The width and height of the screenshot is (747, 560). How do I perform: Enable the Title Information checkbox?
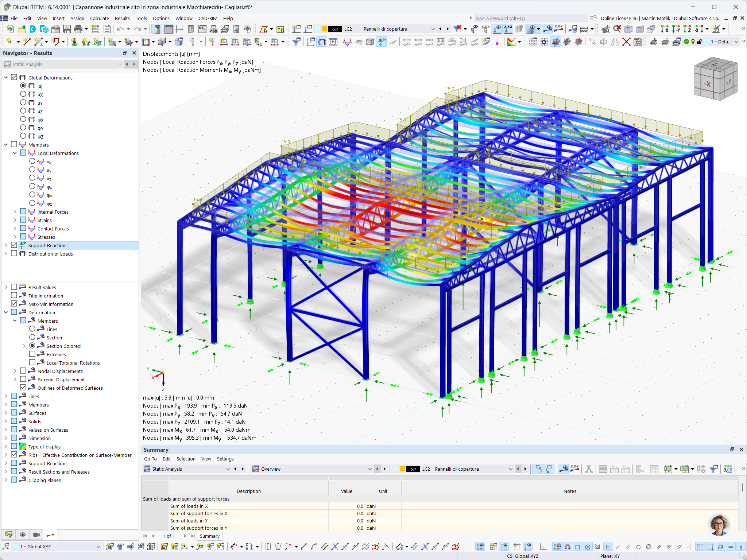14,296
